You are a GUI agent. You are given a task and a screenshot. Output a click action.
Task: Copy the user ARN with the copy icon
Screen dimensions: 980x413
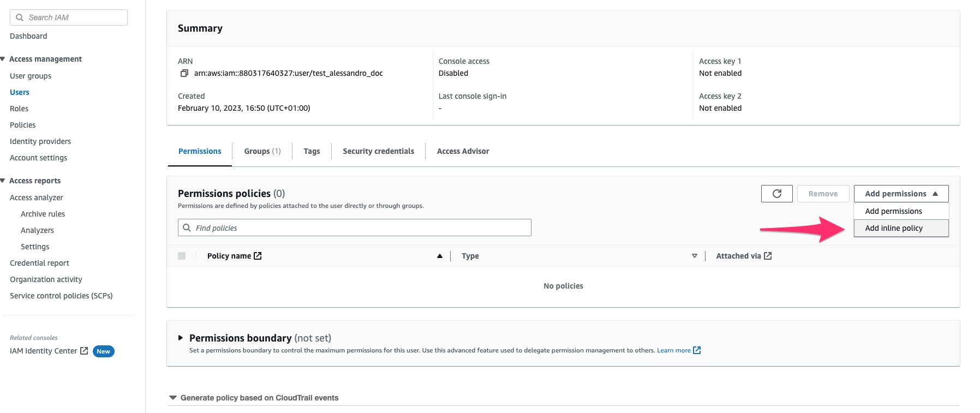(184, 73)
